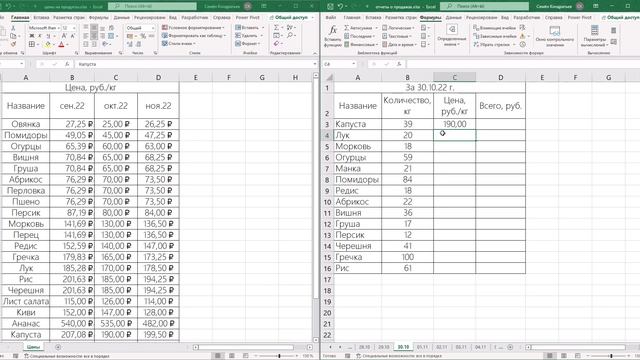
Task: Click the yellow Fill Color bucket
Action: 48,44
